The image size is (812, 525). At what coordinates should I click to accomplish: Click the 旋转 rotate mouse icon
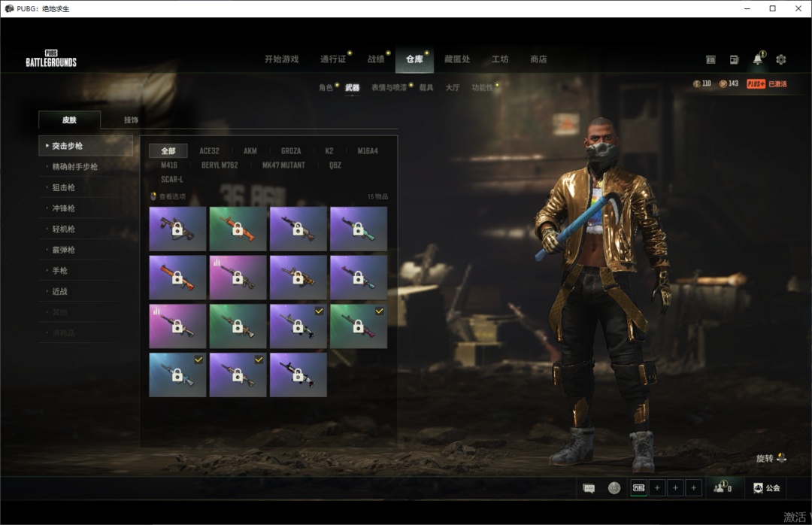click(x=781, y=458)
